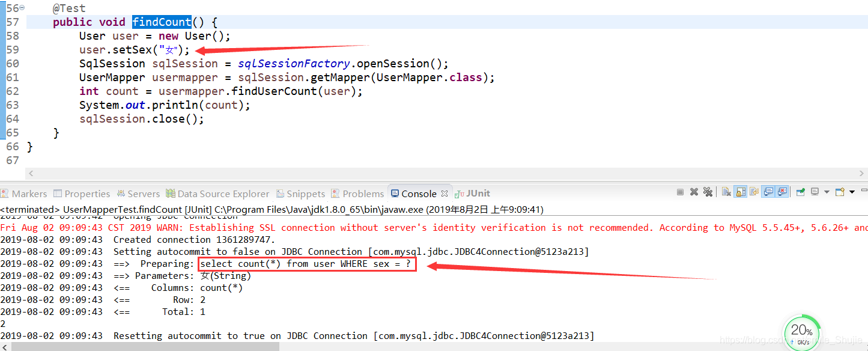This screenshot has width=868, height=351.
Task: Click the 'Created connection 1361289747.' log line
Action: (138, 240)
